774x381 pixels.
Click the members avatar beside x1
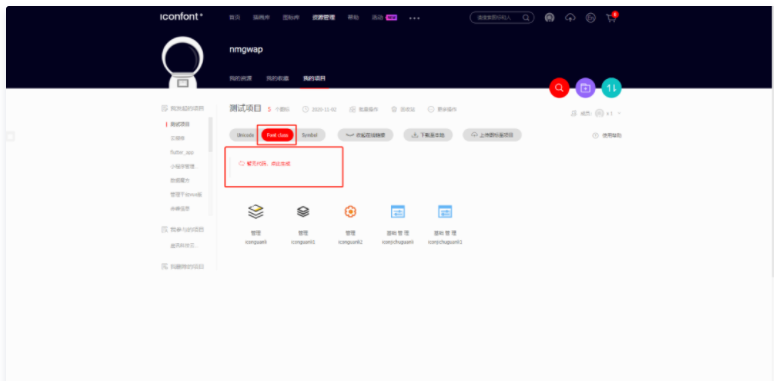click(x=599, y=113)
